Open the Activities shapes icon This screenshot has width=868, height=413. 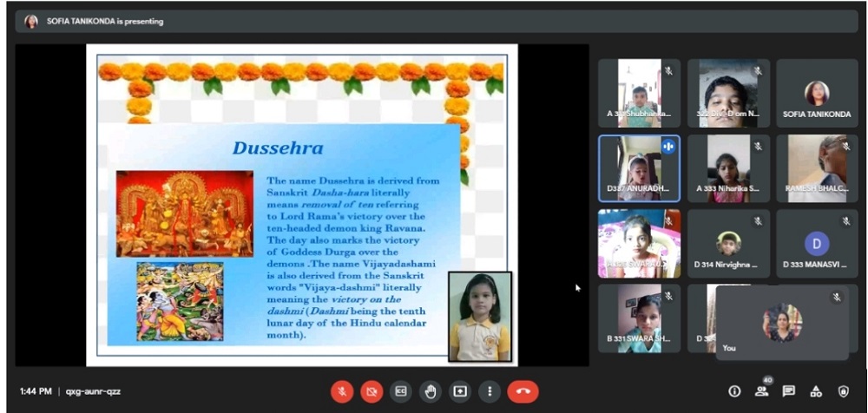(x=815, y=391)
